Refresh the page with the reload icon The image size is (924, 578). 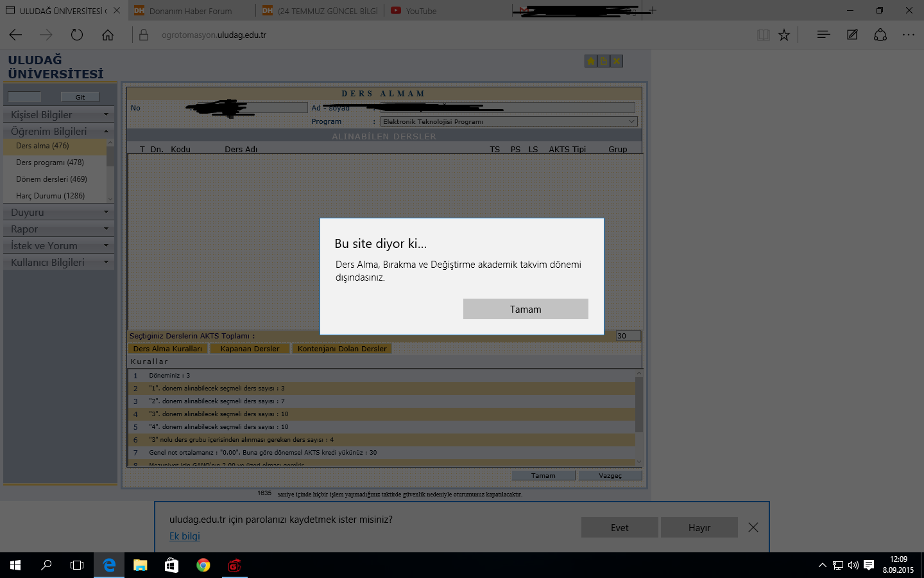(77, 35)
